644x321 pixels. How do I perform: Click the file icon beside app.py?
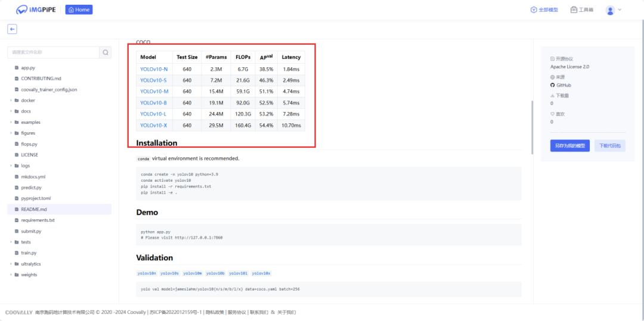(17, 68)
